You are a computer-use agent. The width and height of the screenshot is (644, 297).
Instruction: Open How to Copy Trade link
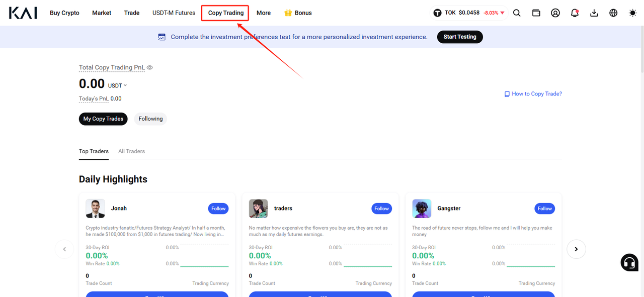(537, 94)
